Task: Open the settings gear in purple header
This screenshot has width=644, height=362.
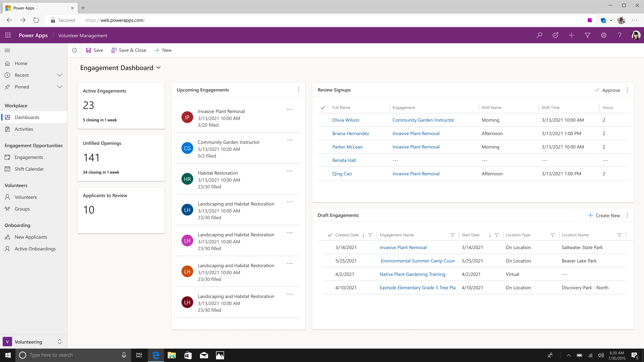Action: click(603, 35)
